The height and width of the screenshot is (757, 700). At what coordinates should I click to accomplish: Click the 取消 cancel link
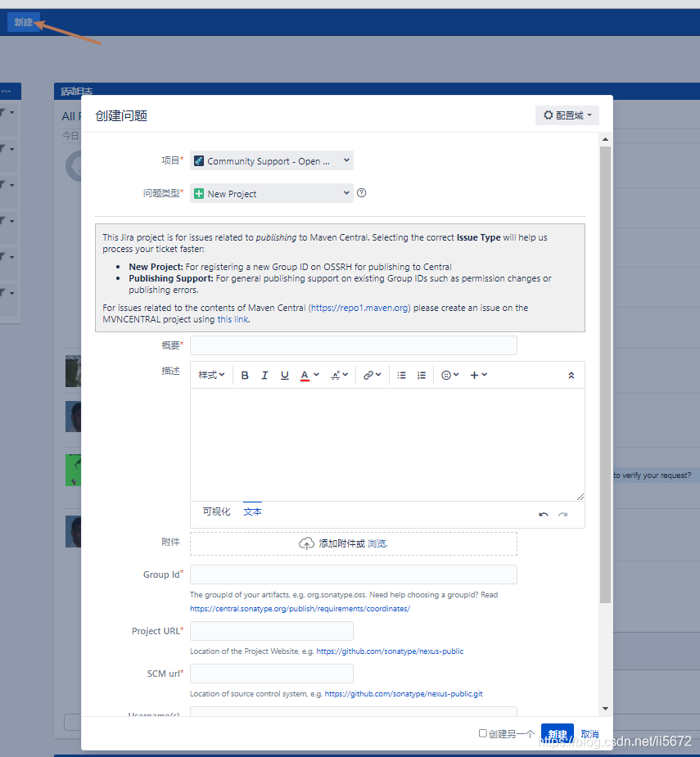[589, 734]
